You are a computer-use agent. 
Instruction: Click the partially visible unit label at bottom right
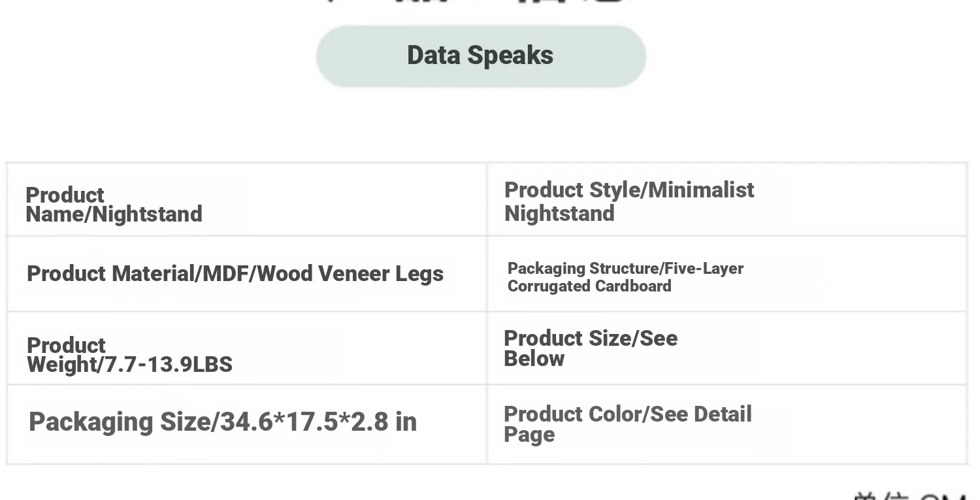coord(909,495)
